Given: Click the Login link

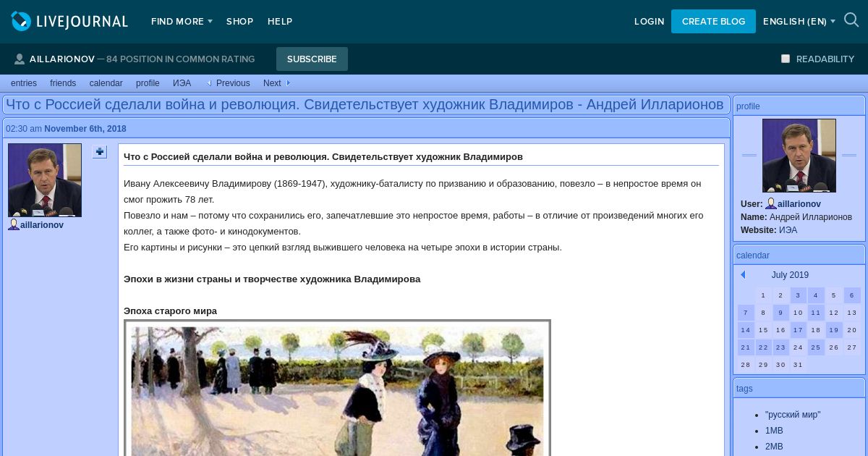Looking at the screenshot, I should pos(649,22).
